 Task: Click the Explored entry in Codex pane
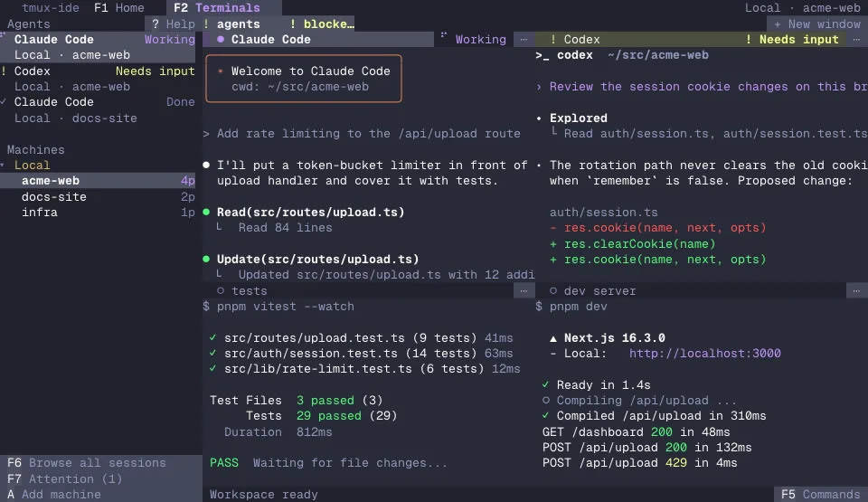[578, 118]
